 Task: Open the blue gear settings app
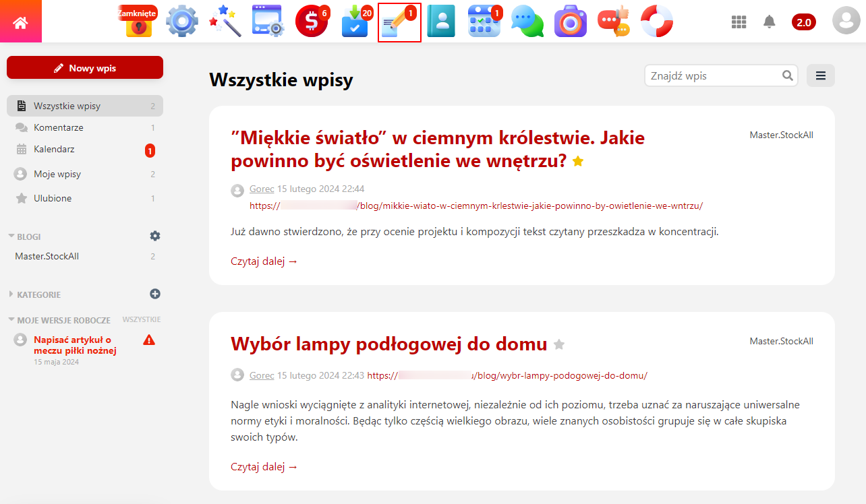182,22
